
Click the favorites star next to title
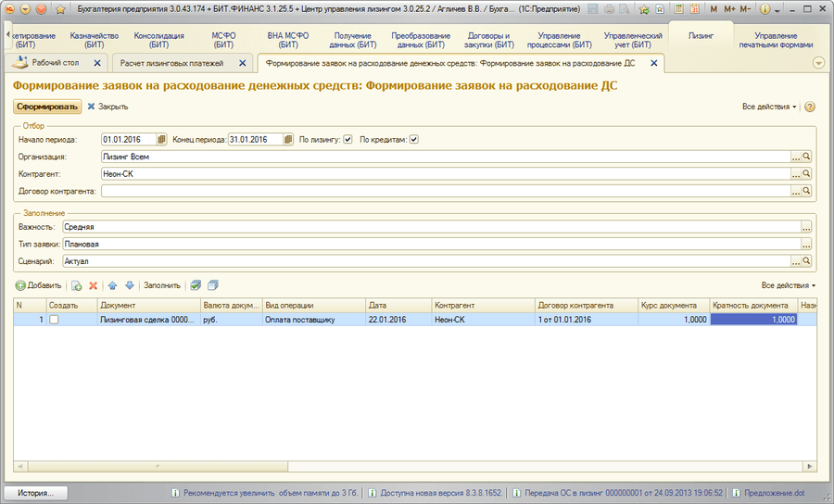[x=60, y=9]
